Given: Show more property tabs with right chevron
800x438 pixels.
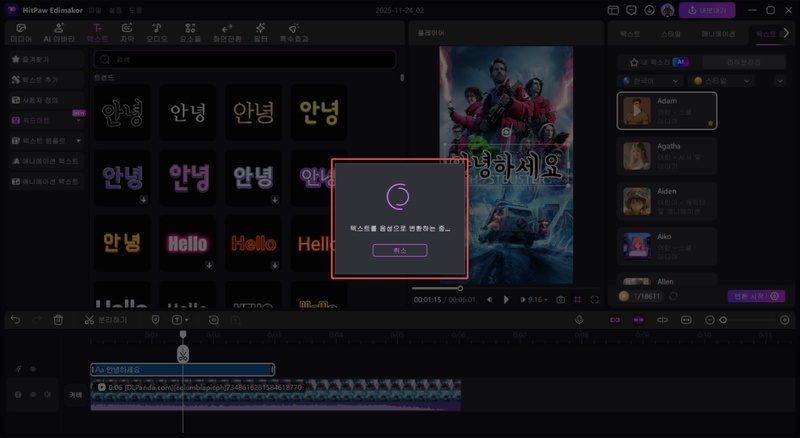Looking at the screenshot, I should (786, 33).
